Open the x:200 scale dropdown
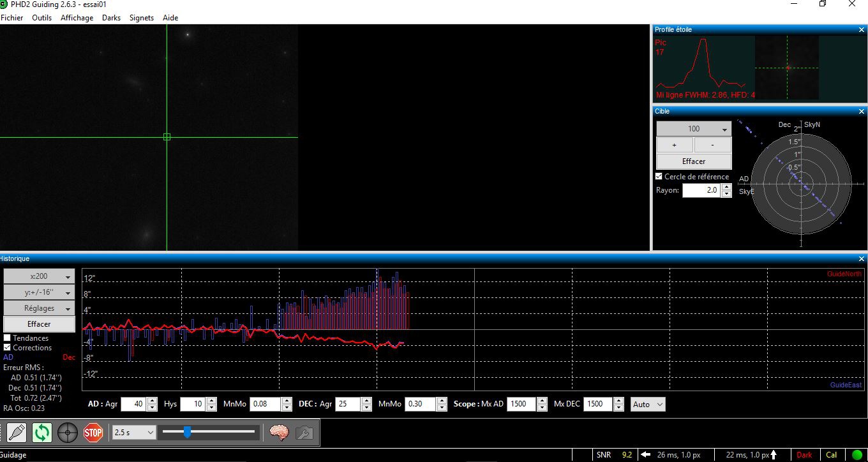 pyautogui.click(x=39, y=276)
